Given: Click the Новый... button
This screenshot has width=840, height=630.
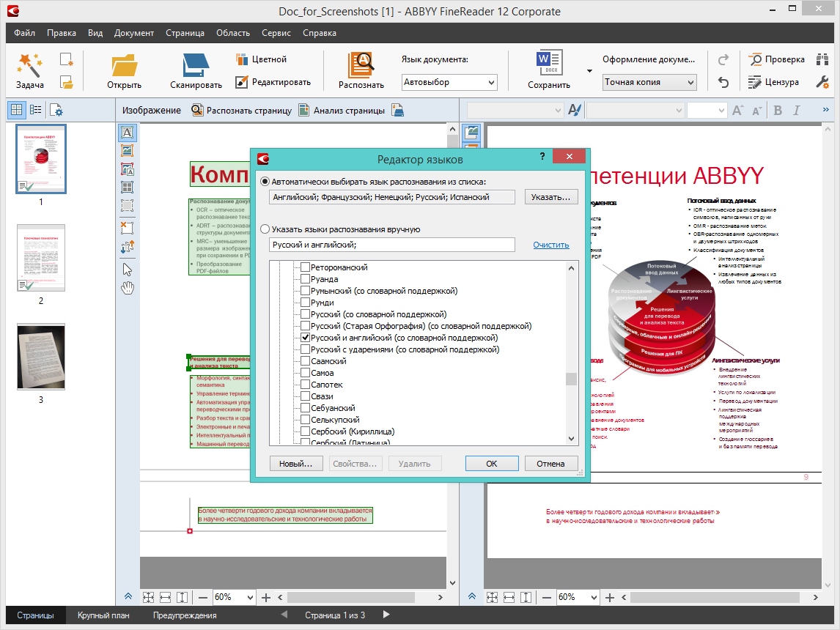Looking at the screenshot, I should (295, 464).
